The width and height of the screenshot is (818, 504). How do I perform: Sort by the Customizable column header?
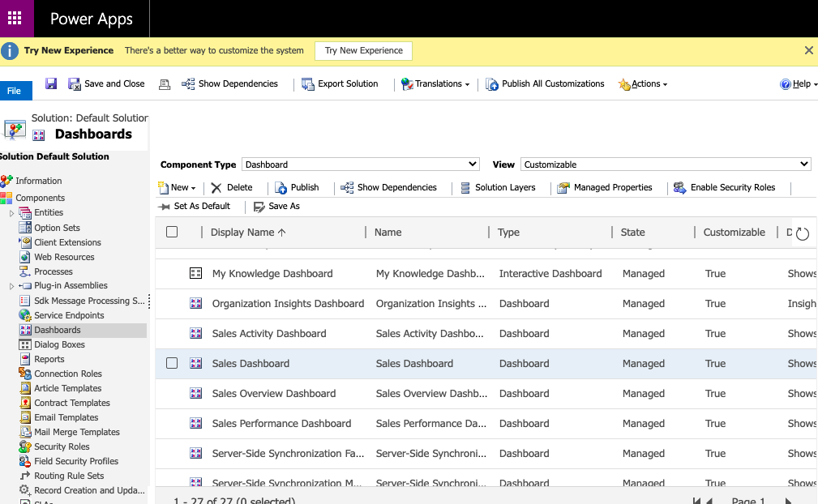point(734,233)
